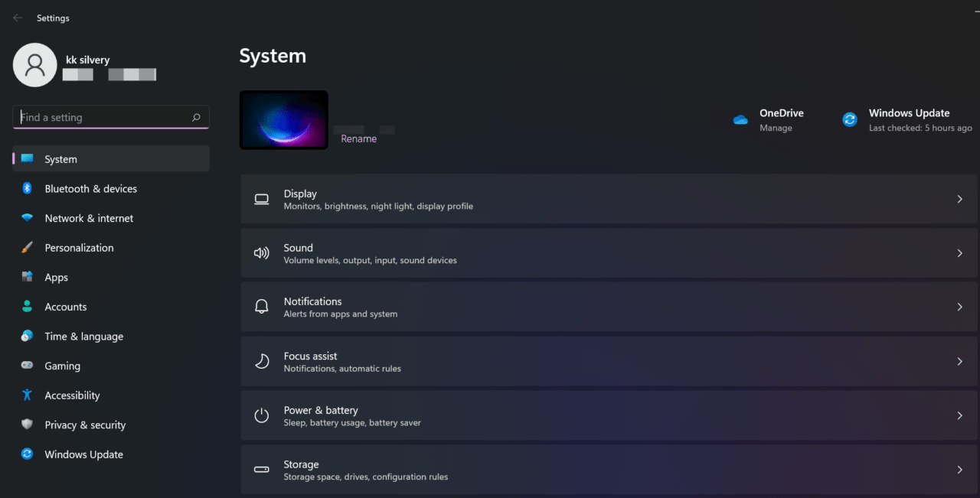This screenshot has height=498, width=980.
Task: Open the user profile avatar icon
Action: pyautogui.click(x=34, y=65)
